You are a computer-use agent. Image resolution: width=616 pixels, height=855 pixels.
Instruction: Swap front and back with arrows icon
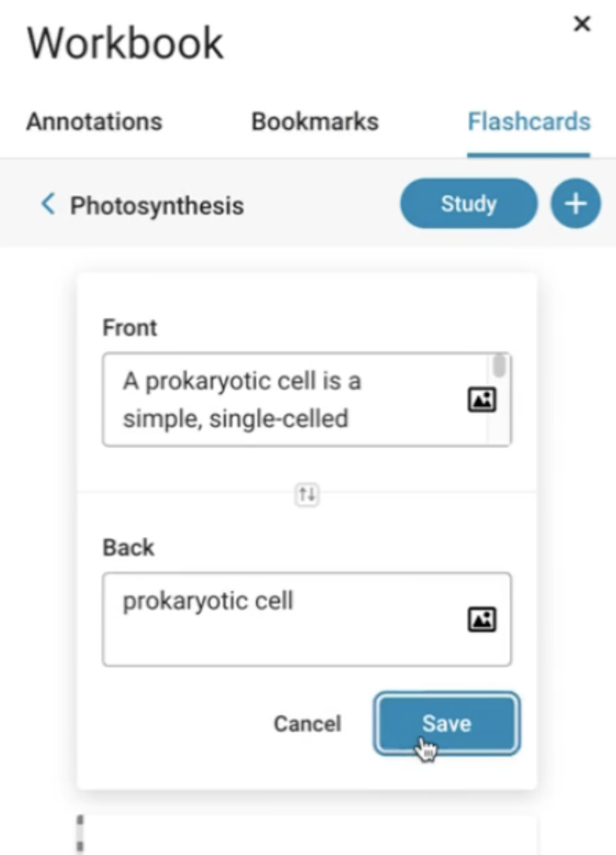[x=307, y=495]
